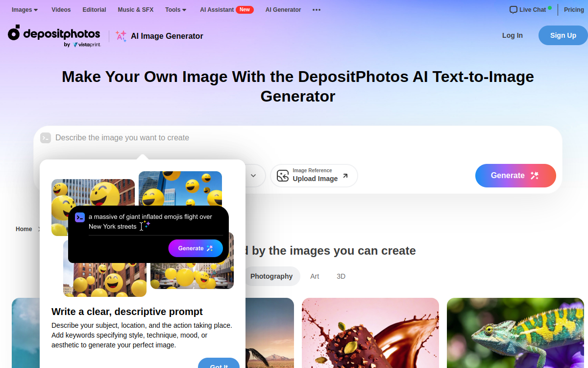
Task: Click the Home breadcrumb link
Action: [x=24, y=229]
